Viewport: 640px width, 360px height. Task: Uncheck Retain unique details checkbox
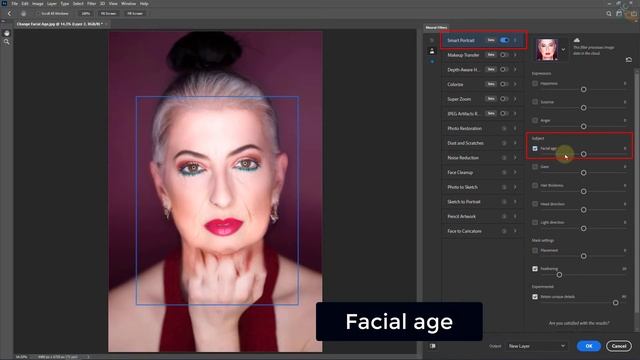535,297
